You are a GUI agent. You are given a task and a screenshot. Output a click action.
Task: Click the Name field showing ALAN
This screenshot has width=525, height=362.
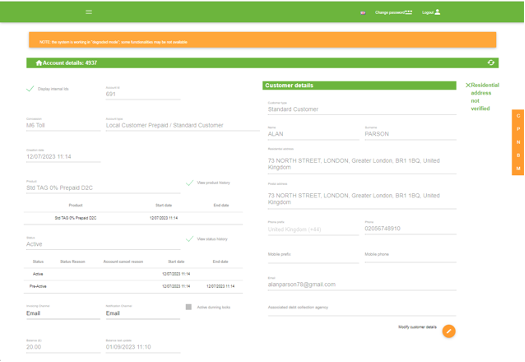click(313, 134)
